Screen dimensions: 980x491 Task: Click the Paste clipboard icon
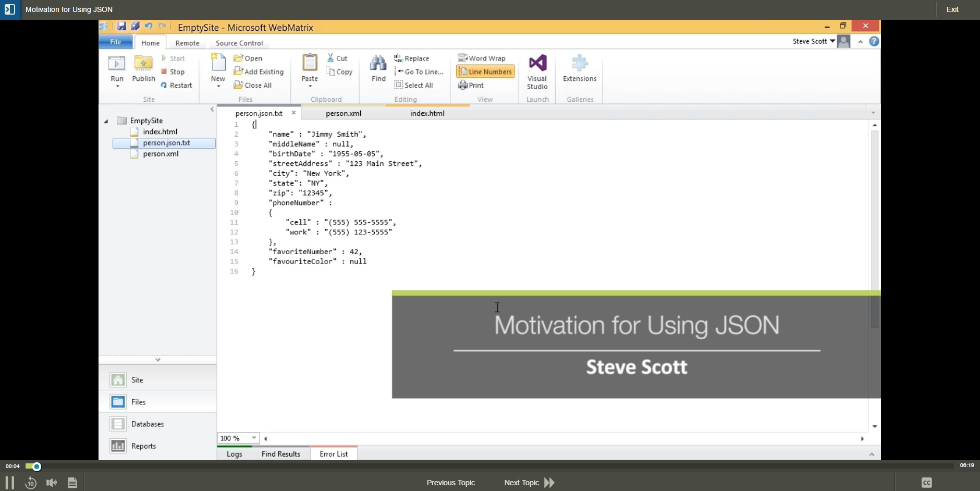tap(310, 64)
